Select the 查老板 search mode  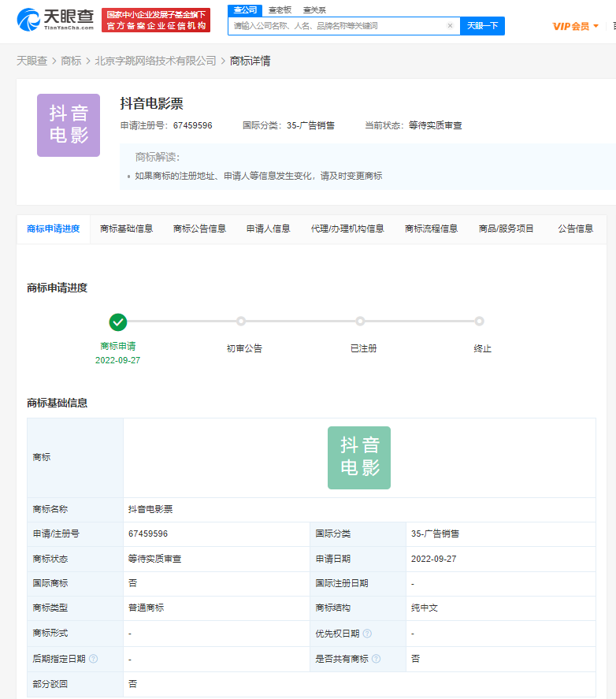[x=278, y=9]
